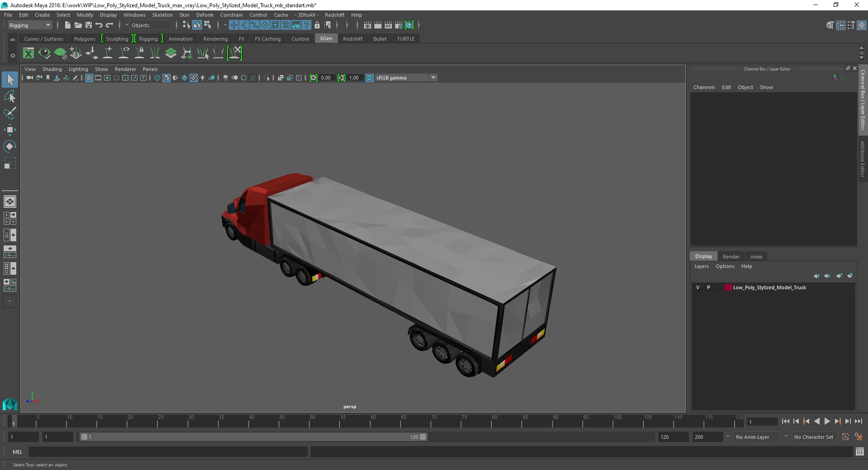Toggle the selection lock icon

(317, 25)
